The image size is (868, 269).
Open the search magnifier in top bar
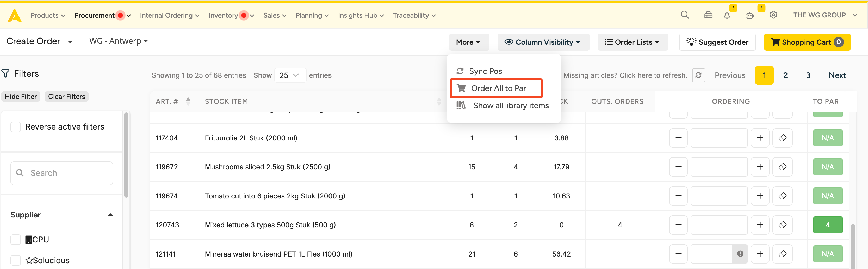point(684,15)
